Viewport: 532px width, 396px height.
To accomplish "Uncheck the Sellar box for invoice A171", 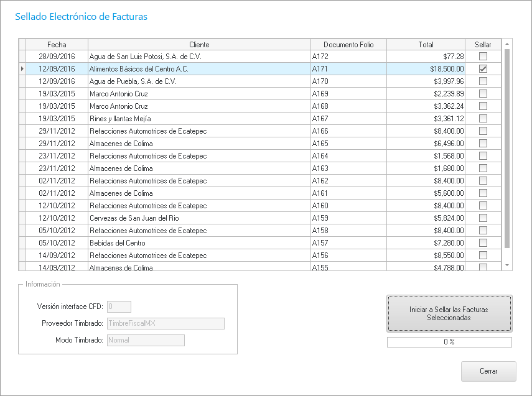I will coord(483,69).
